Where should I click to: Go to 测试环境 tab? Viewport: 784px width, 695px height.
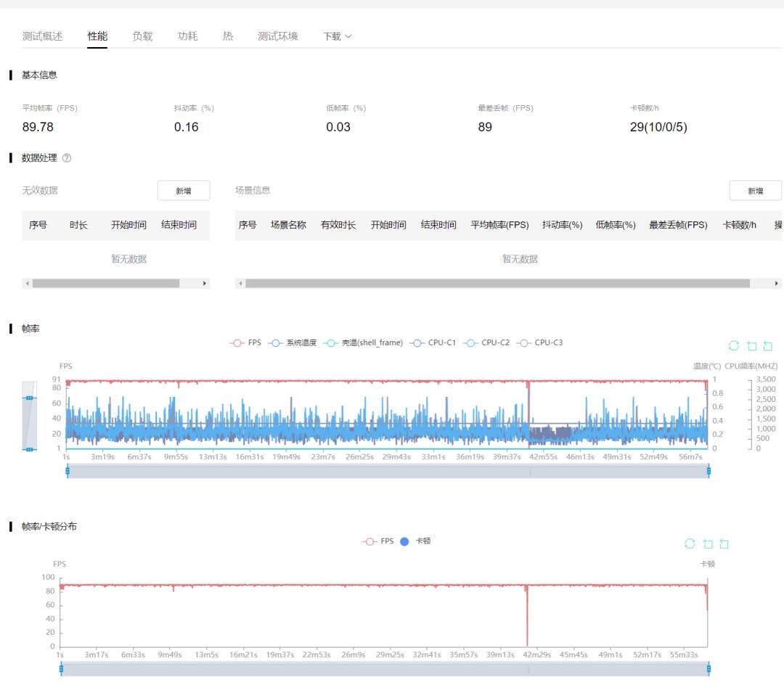pos(277,36)
